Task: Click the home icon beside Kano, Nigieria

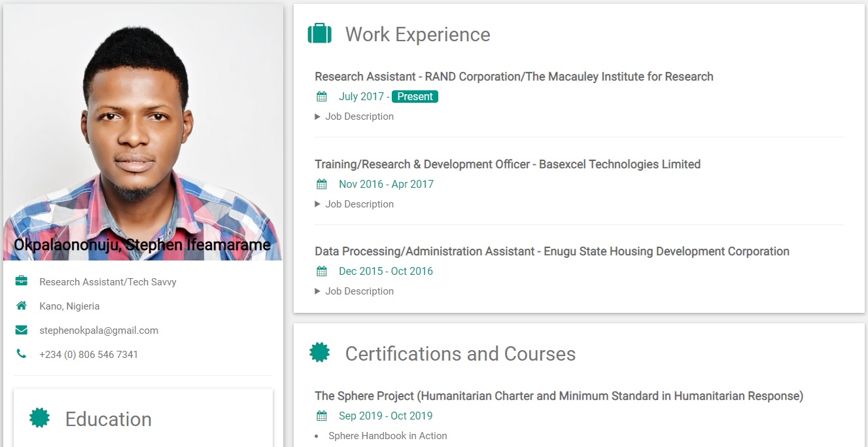Action: click(x=22, y=306)
